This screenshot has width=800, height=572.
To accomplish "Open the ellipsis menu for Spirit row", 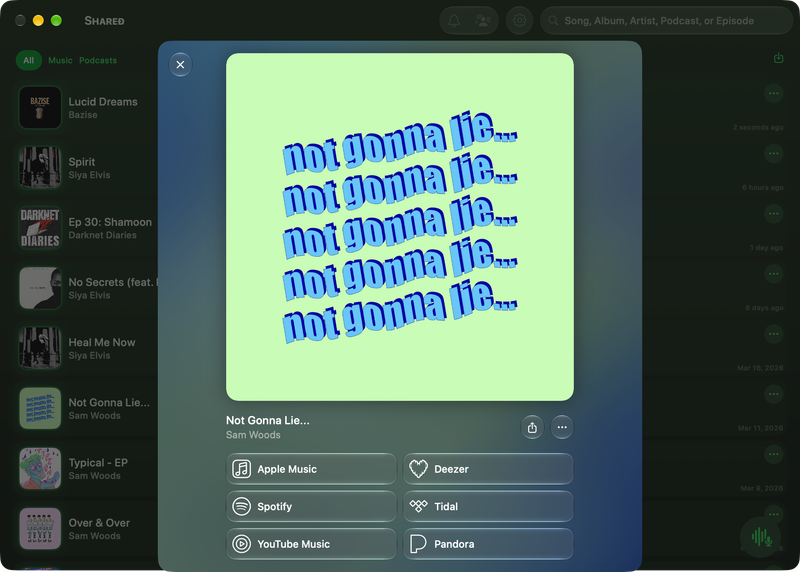I will (x=773, y=154).
